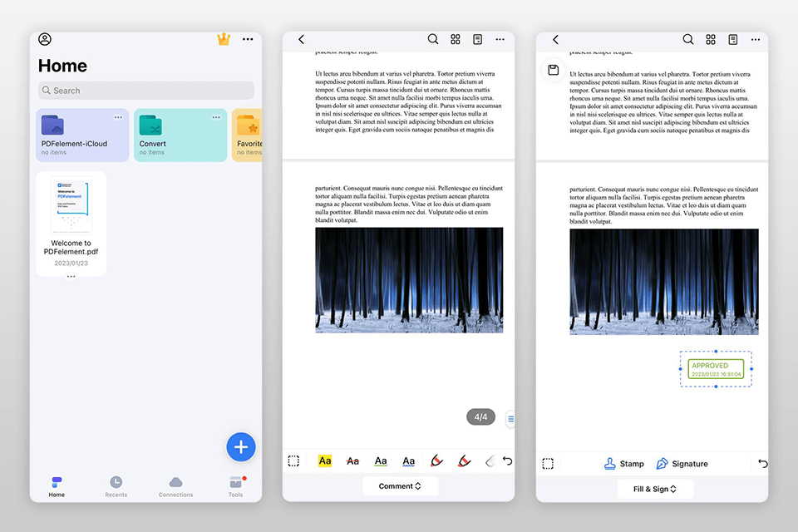798x532 pixels.
Task: Select the forest image in Fill & Sign screen
Action: [664, 282]
